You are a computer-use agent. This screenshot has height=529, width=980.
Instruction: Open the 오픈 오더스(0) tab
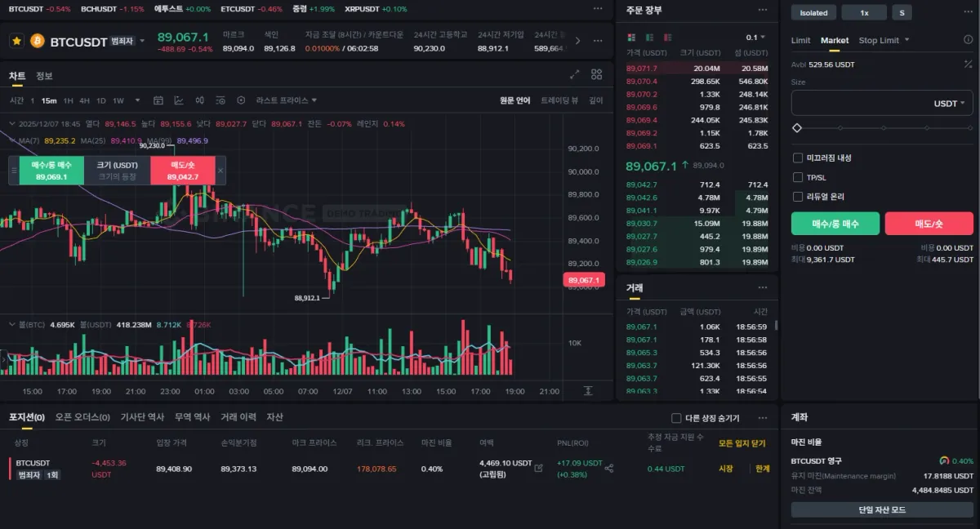pyautogui.click(x=82, y=417)
